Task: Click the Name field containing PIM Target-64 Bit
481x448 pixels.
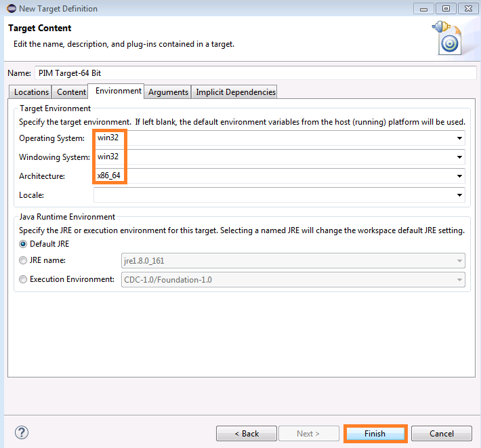Action: tap(256, 73)
